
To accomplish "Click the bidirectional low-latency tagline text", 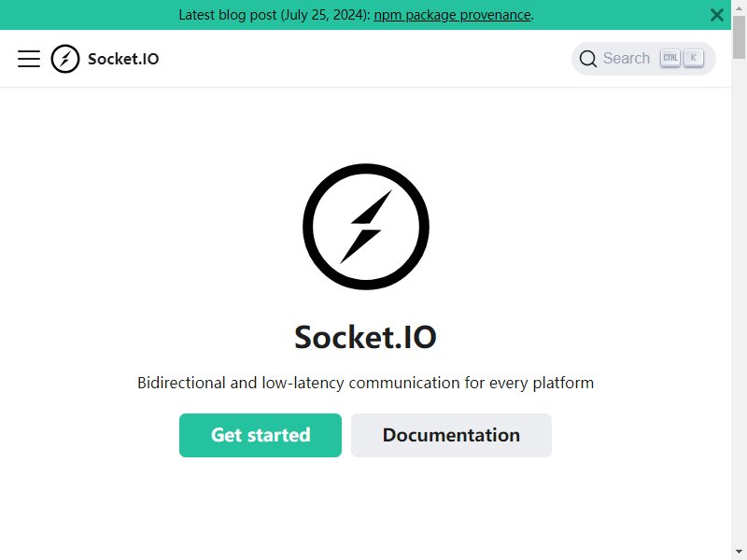I will pos(365,383).
